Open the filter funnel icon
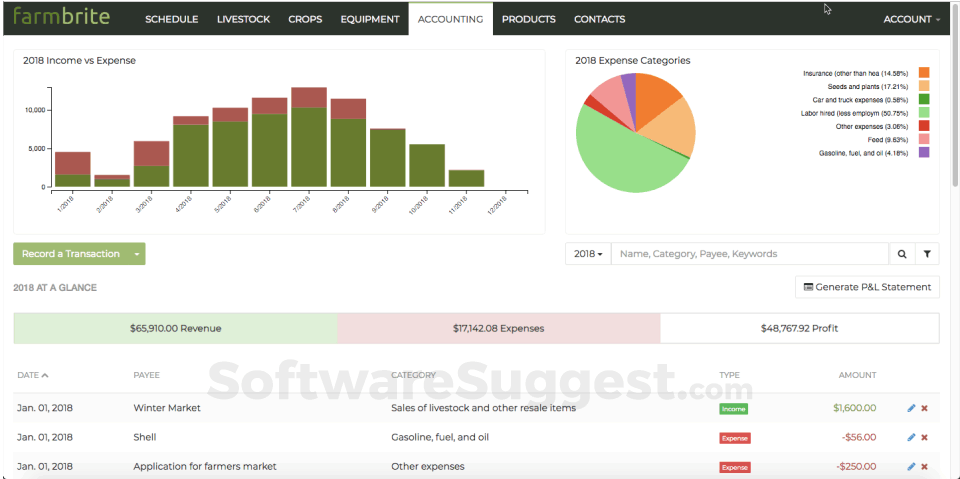The image size is (960, 479). (927, 254)
